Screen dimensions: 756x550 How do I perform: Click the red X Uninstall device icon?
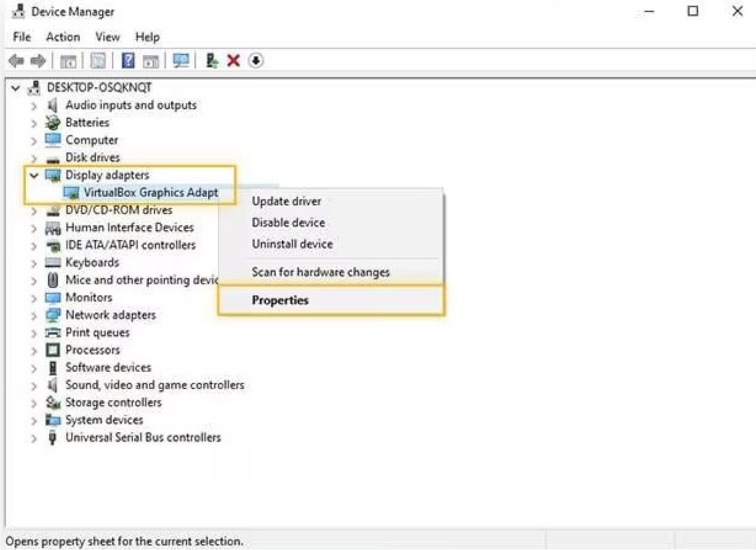coord(233,61)
